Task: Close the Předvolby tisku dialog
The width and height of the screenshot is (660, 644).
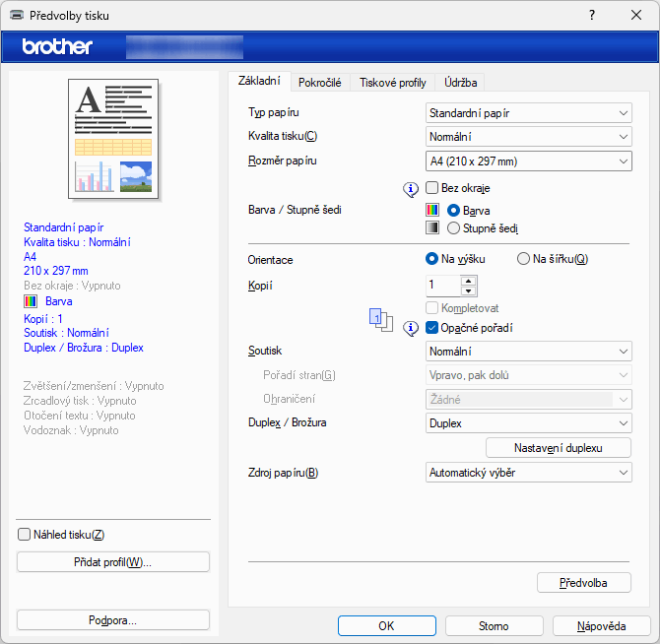Action: pos(636,15)
